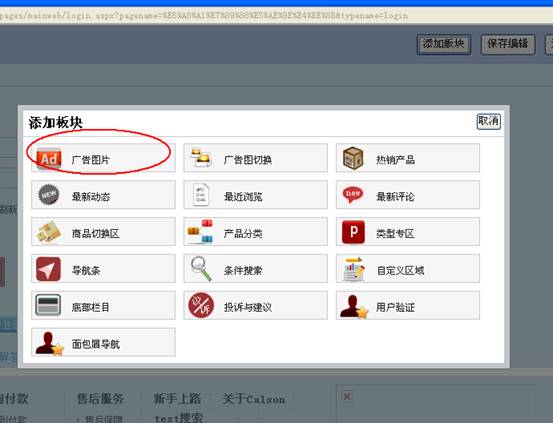Choose the 产品分类 colored boxes icon
The width and height of the screenshot is (553, 423).
pyautogui.click(x=201, y=231)
